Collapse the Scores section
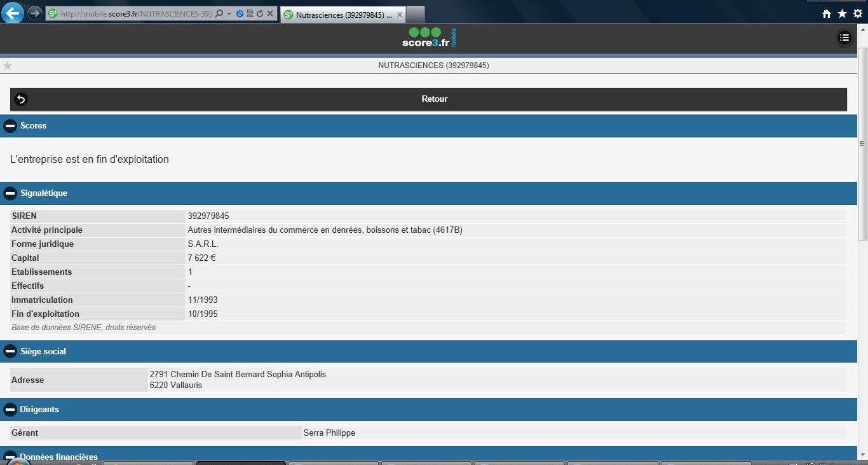Viewport: 868px width, 465px height. tap(10, 126)
